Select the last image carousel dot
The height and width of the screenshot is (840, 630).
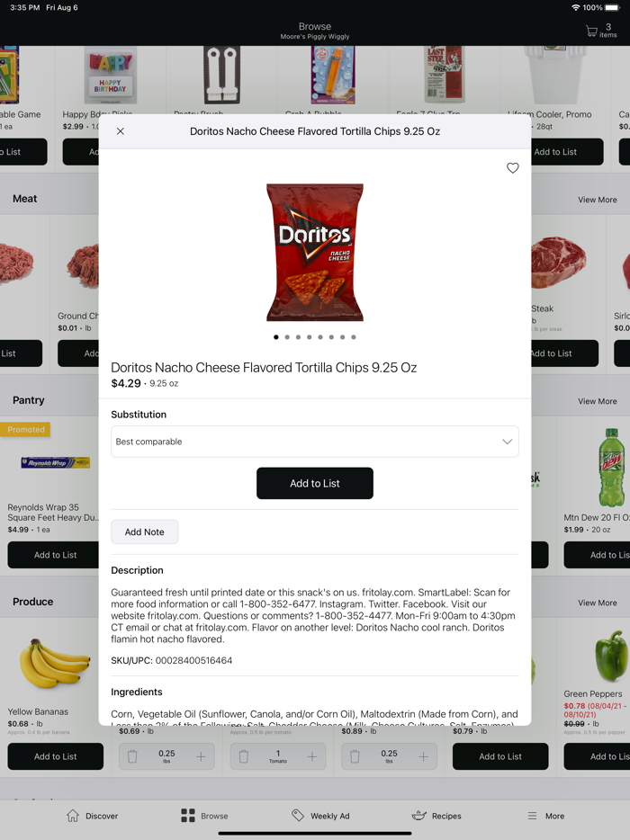click(x=354, y=337)
